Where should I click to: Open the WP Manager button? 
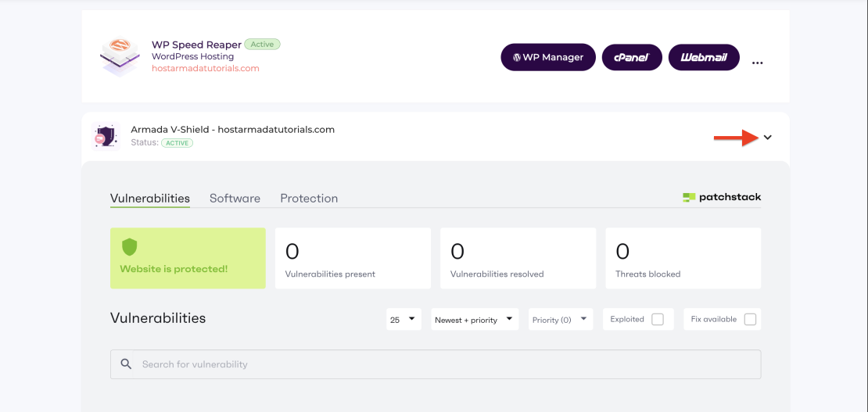click(547, 57)
